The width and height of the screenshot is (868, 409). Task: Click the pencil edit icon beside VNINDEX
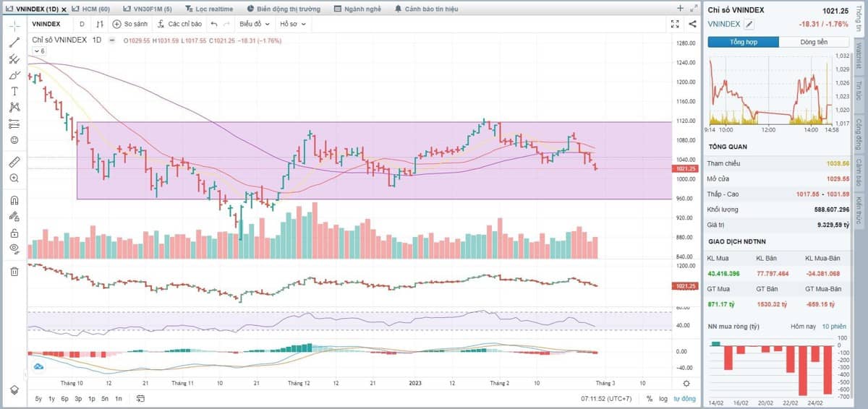(749, 24)
